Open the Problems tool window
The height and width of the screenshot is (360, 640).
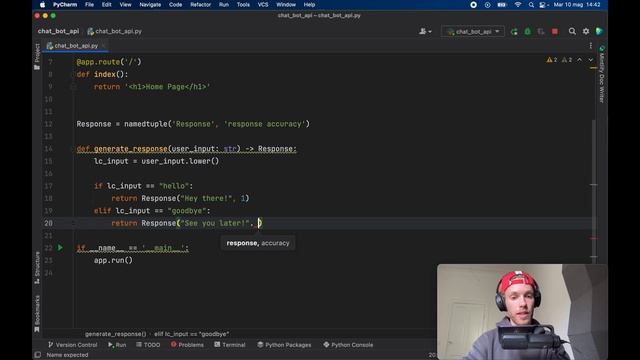(x=187, y=345)
